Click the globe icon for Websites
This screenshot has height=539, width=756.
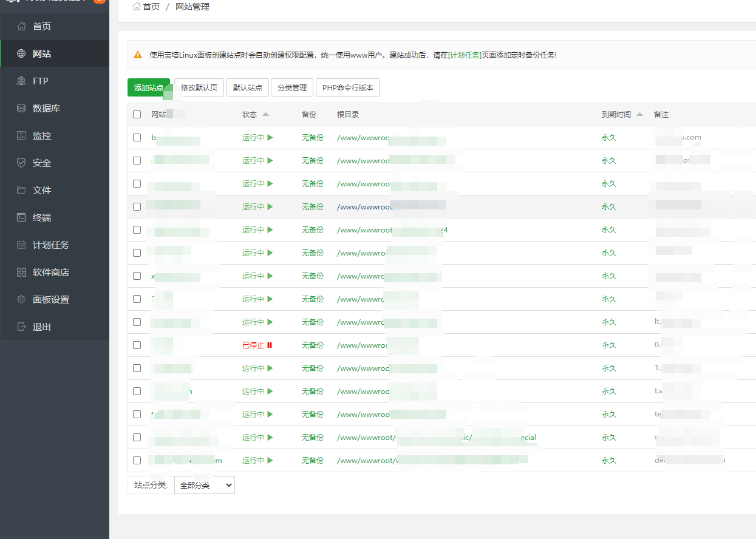(21, 54)
